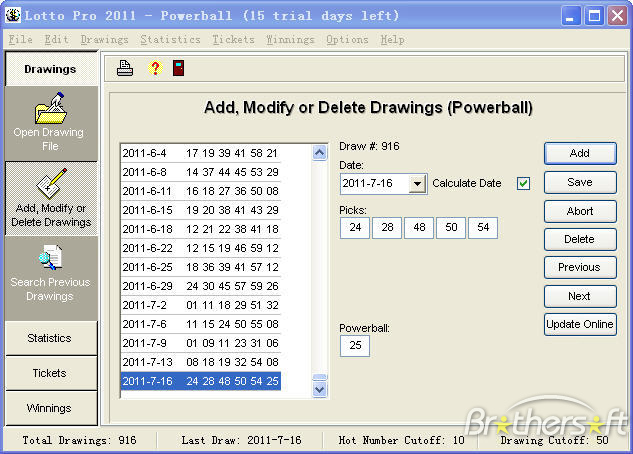Select the highlighted 2011-7-16 drawing row
This screenshot has width=633, height=454.
pyautogui.click(x=201, y=381)
